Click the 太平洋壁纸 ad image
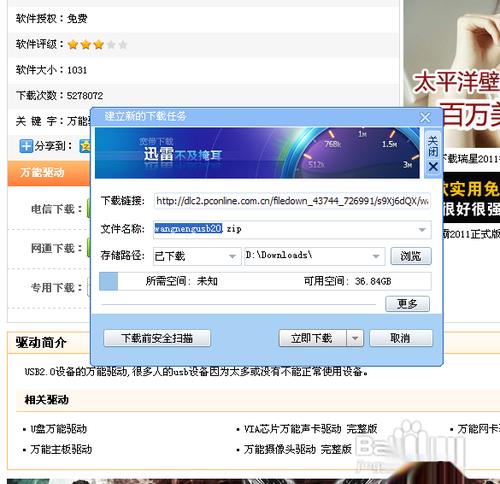Viewport: 500px width, 484px height. [x=452, y=73]
